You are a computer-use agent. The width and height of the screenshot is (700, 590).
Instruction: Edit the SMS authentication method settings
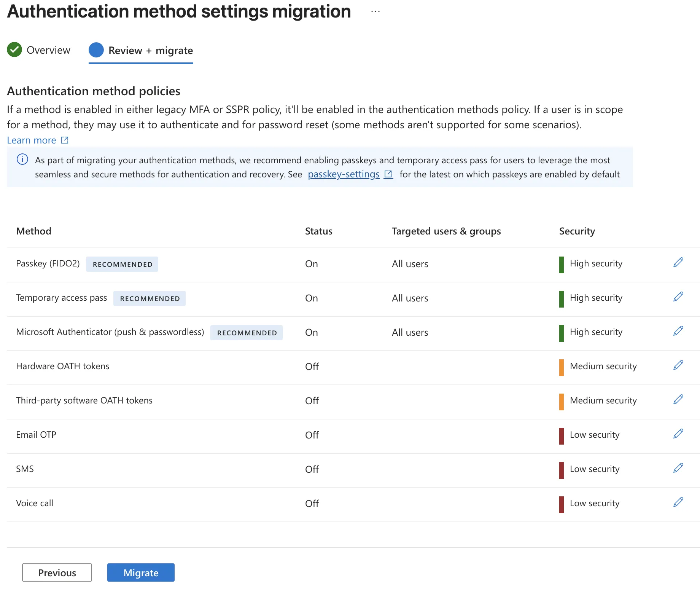tap(678, 468)
